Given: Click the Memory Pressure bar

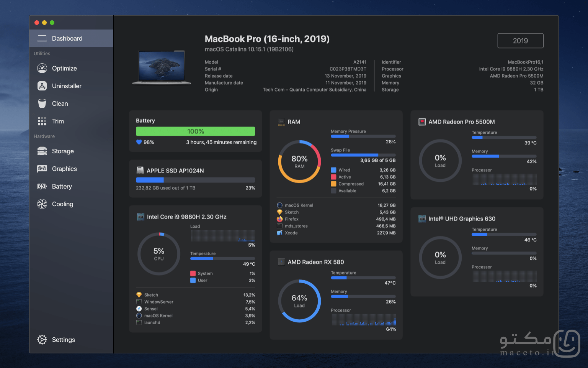Looking at the screenshot, I should (x=363, y=136).
